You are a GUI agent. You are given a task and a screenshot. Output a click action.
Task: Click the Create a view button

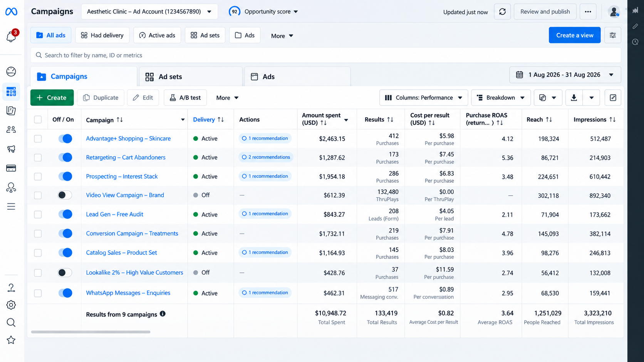tap(575, 35)
